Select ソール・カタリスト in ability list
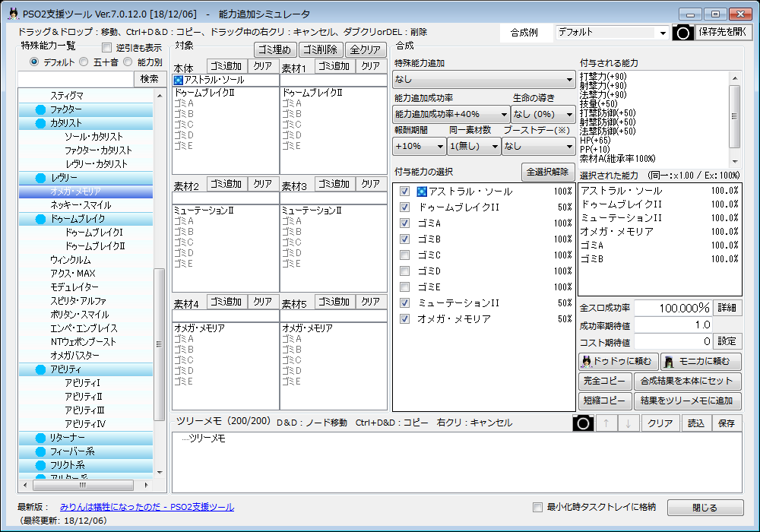Screen dimensions: 760x532 coord(94,137)
